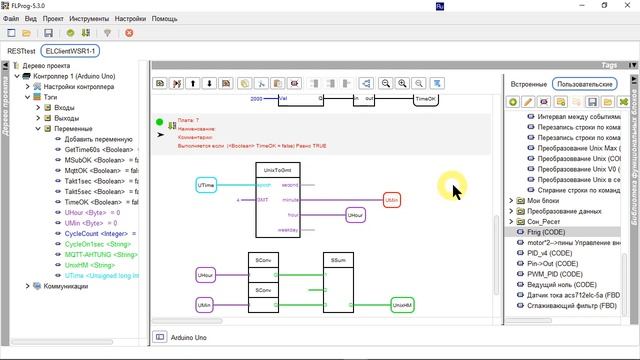Zoom in the diagram with the plus magnifier
This screenshot has height=360, width=640.
point(402,83)
